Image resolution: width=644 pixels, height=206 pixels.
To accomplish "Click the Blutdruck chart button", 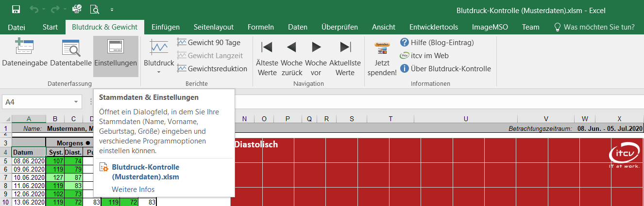I will tap(159, 52).
